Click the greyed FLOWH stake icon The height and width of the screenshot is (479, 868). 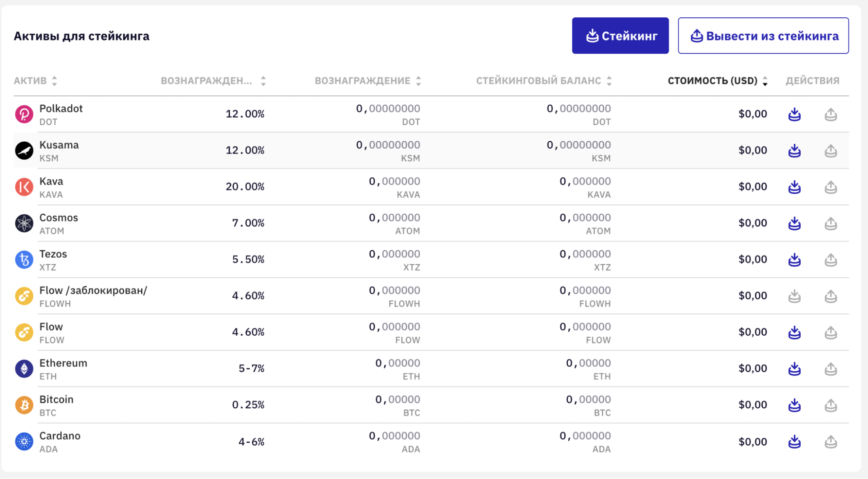pos(794,296)
